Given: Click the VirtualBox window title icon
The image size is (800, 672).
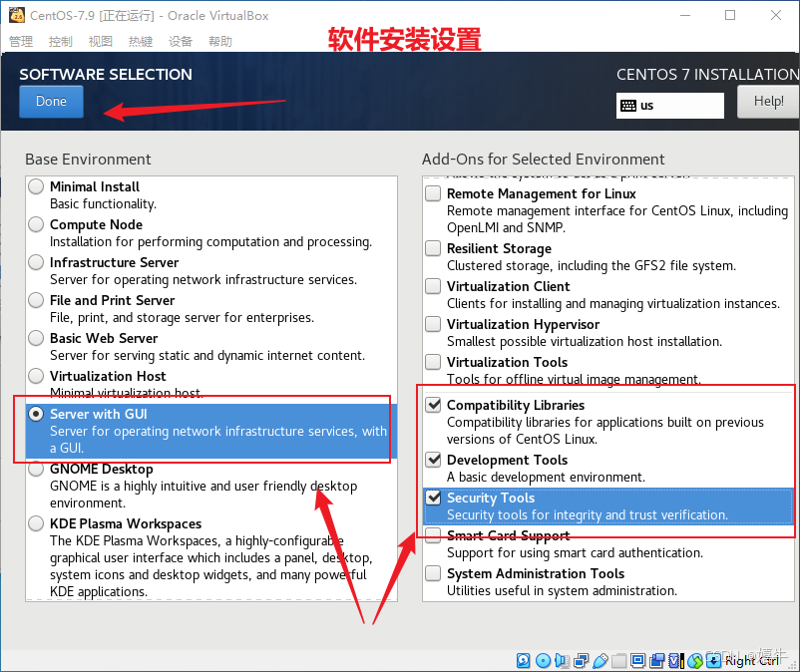Looking at the screenshot, I should pos(17,16).
